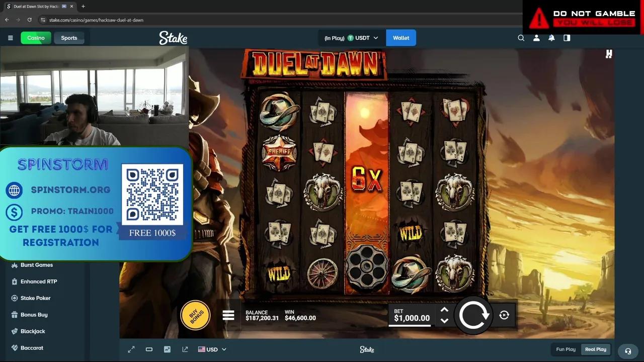Image resolution: width=644 pixels, height=362 pixels.
Task: Switch to the Casino section
Action: 36,38
